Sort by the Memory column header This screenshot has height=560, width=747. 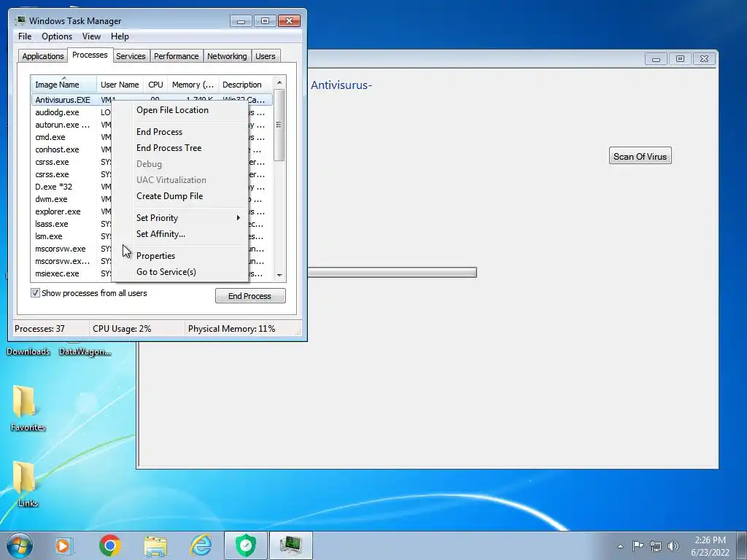193,85
